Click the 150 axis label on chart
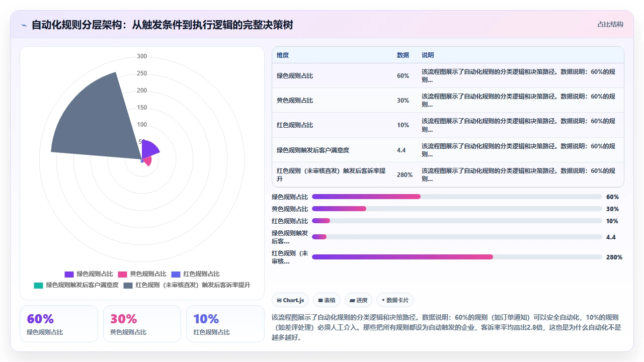644x362 pixels. coord(142,108)
